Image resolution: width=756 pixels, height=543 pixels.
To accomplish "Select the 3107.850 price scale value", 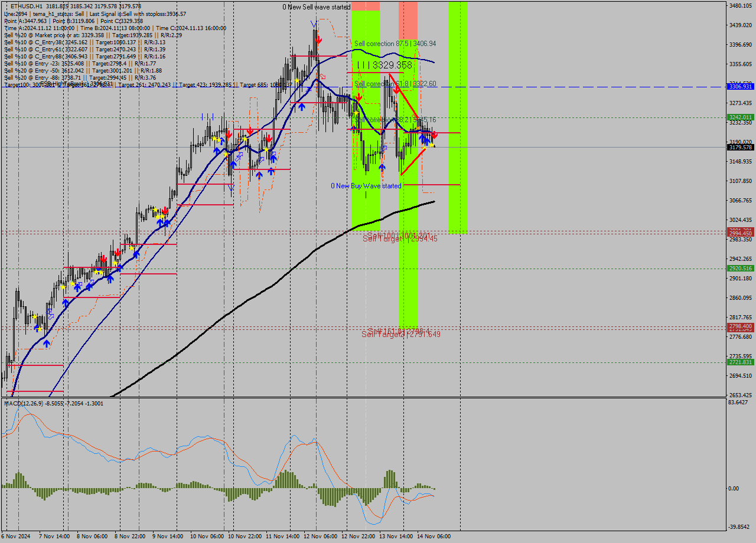I will coord(741,181).
